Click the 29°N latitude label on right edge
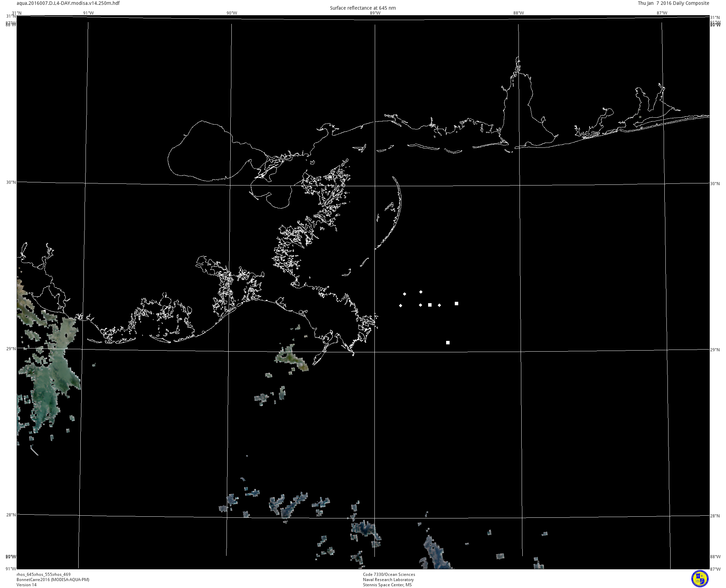This screenshot has height=588, width=726. [715, 350]
